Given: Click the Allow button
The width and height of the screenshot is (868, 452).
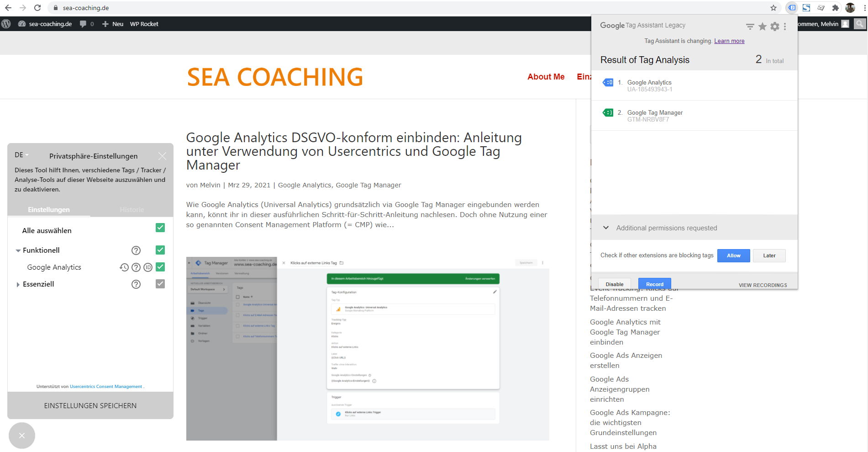Looking at the screenshot, I should pyautogui.click(x=733, y=255).
